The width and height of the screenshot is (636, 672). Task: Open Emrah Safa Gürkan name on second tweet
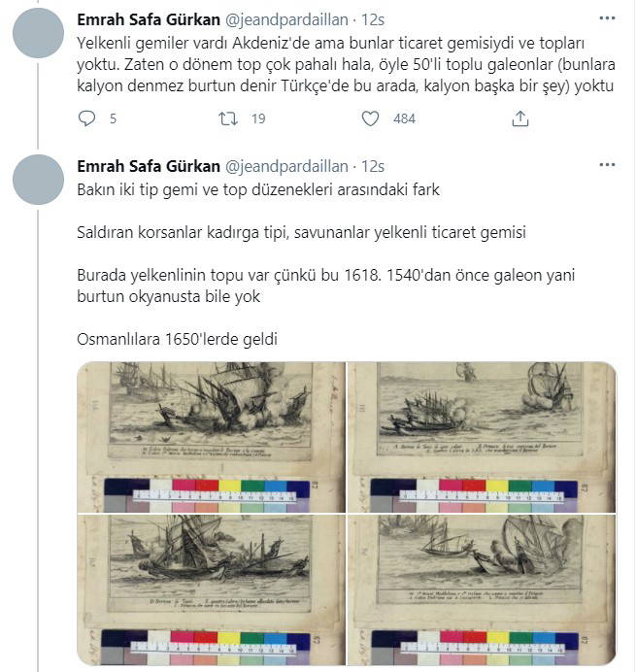(149, 166)
